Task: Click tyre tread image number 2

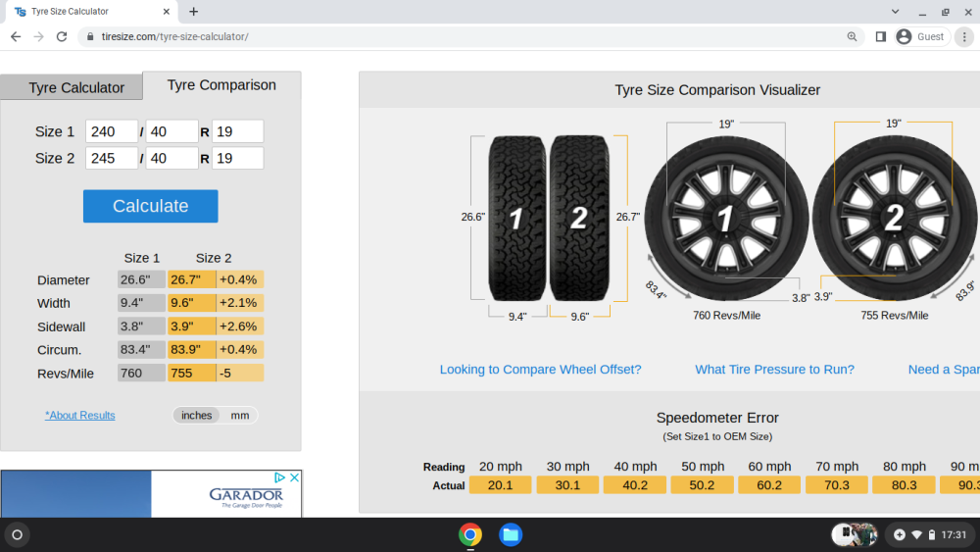Action: 579,219
